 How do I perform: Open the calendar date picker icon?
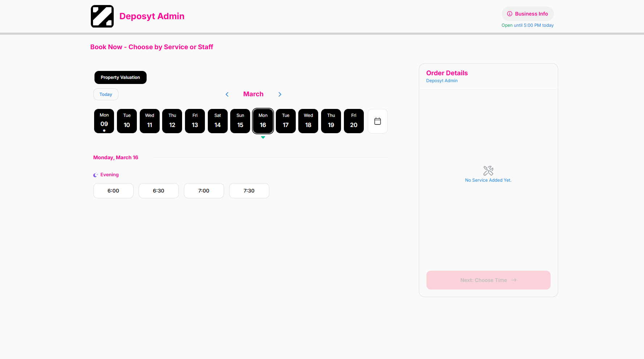coord(378,121)
